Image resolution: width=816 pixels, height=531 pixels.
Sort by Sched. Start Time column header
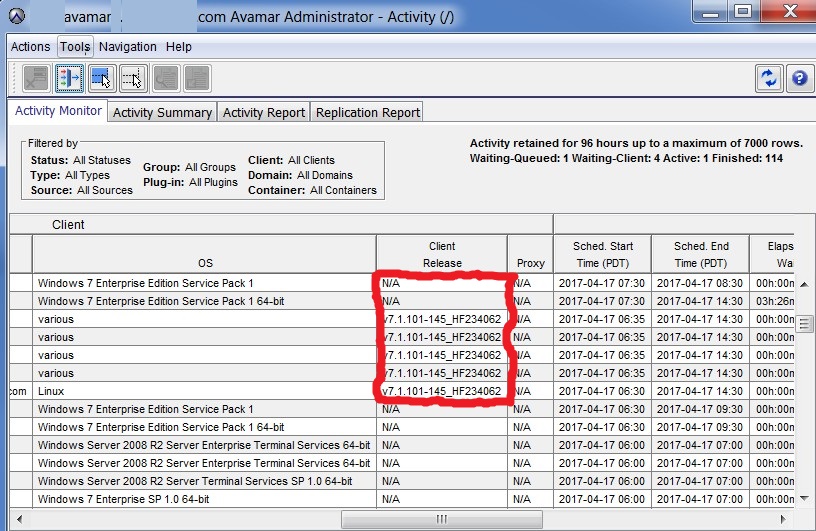[603, 254]
